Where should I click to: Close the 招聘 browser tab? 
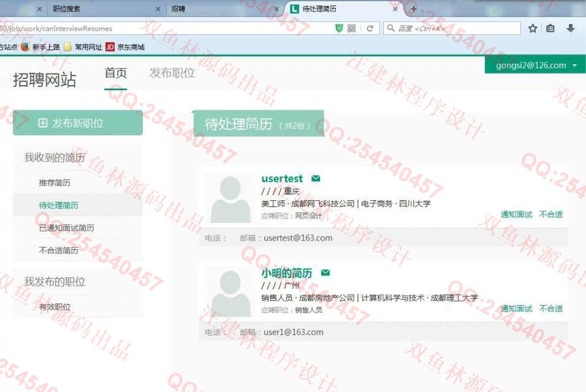pos(276,9)
